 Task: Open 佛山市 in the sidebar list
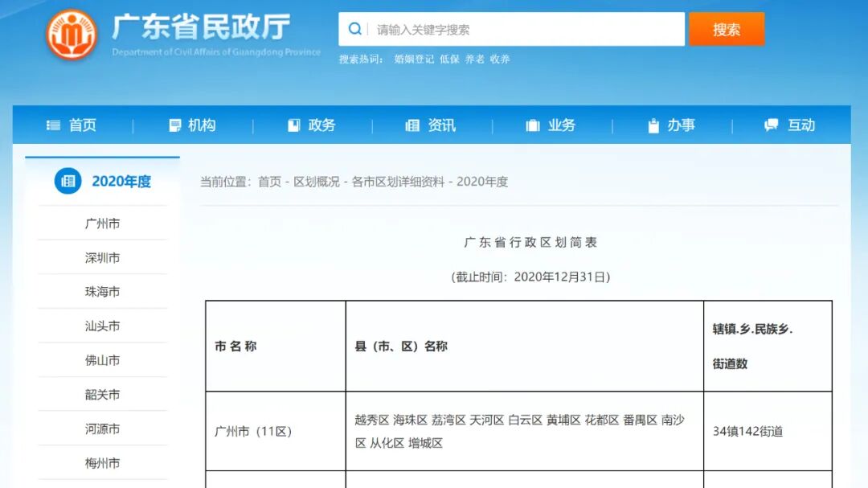pos(102,361)
